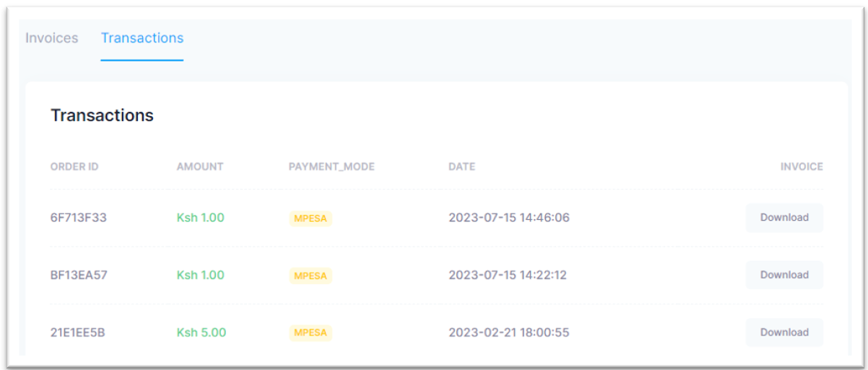Download invoice for order 21E1EE5B

(784, 332)
